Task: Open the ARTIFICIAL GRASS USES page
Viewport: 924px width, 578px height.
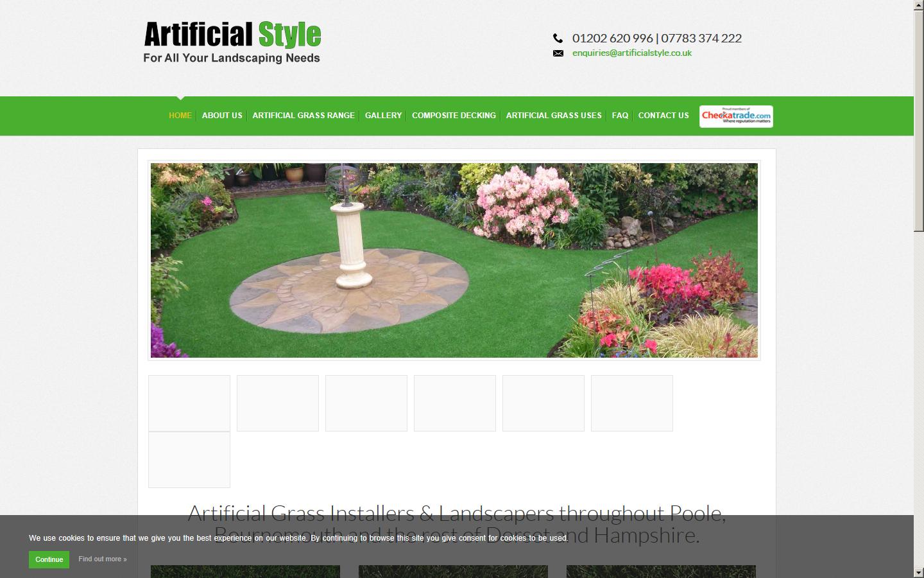Action: [554, 116]
